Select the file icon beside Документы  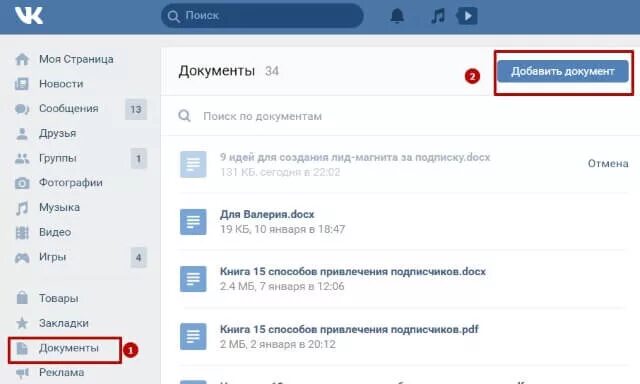[22, 348]
